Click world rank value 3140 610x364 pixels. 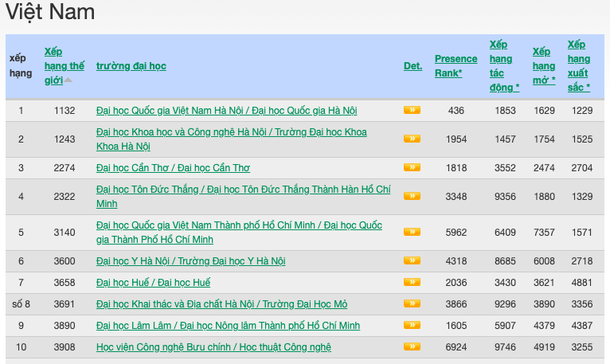point(65,233)
